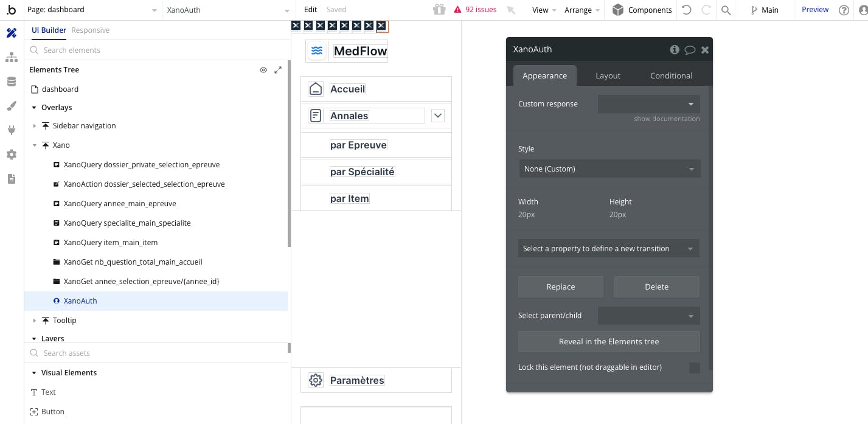Viewport: 868px width, 424px height.
Task: Click the search magnifier in top bar
Action: 726,10
